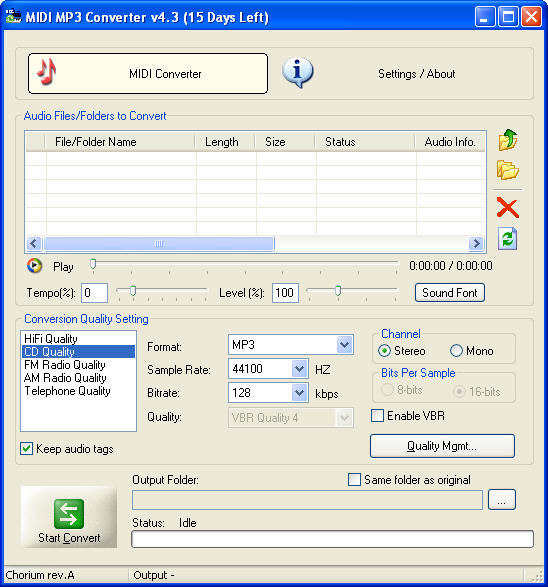The height and width of the screenshot is (587, 548).
Task: Click the blue info bubble icon
Action: (298, 73)
